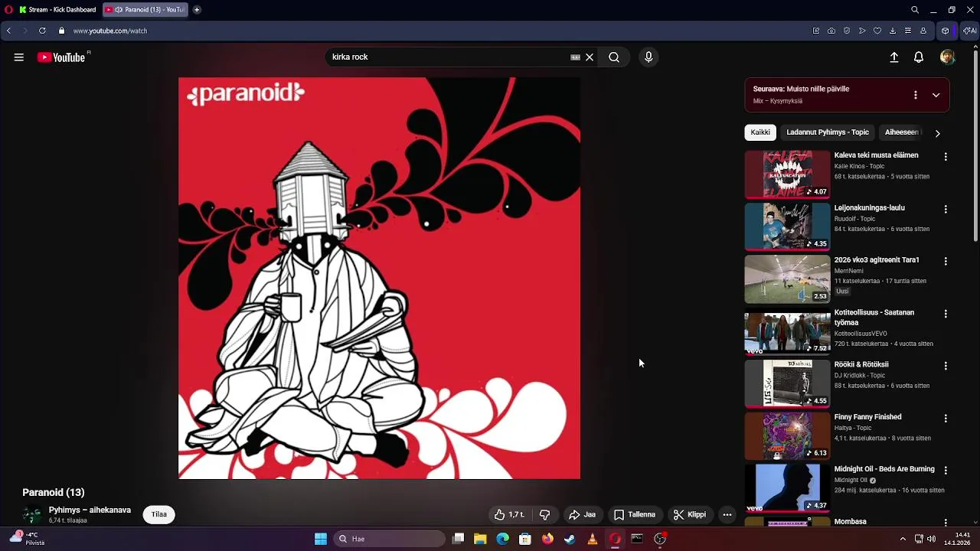
Task: Open Opera easy setup sliders icon
Action: [x=908, y=31]
